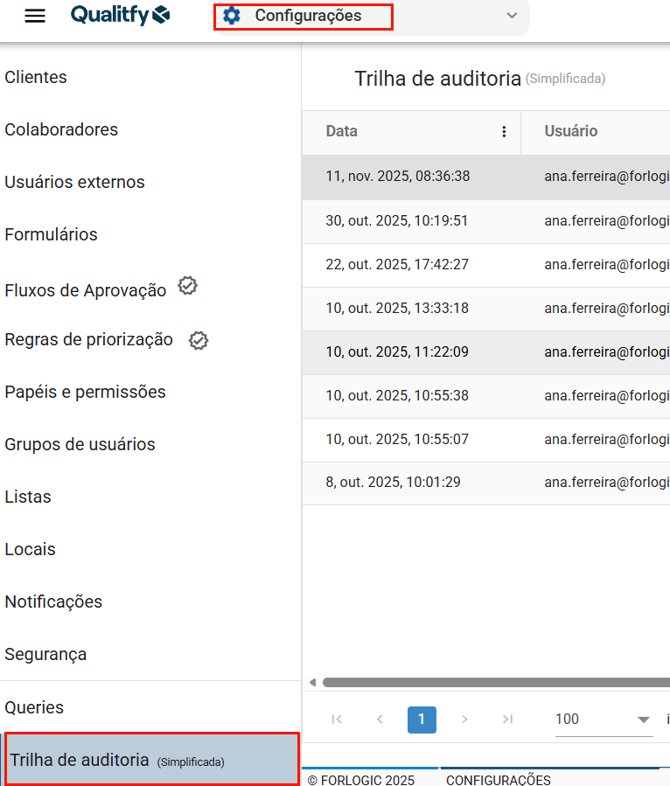Select page 1 in pagination
The height and width of the screenshot is (786, 670).
422,719
